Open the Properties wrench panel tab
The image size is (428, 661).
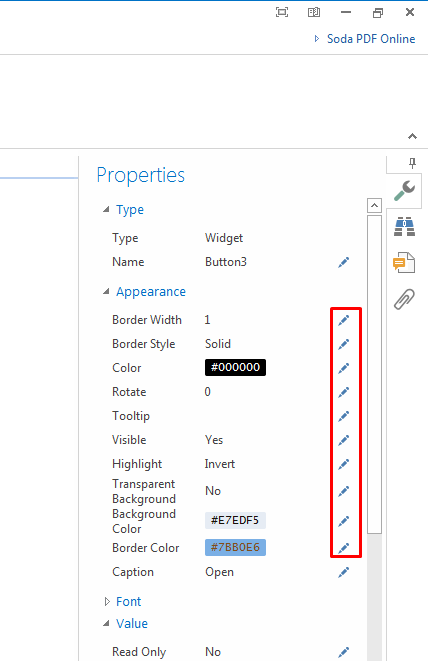(404, 191)
